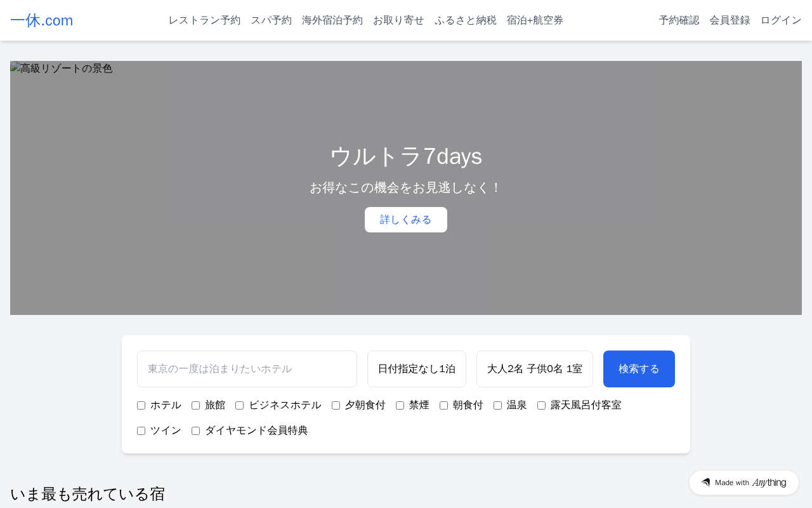Click the hotel search text field
This screenshot has width=812, height=508.
click(x=247, y=369)
